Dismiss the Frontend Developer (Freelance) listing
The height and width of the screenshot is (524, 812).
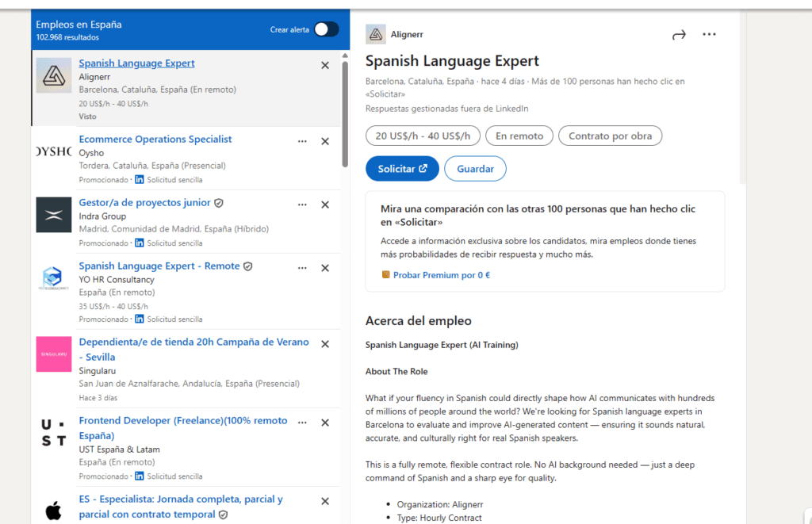[x=325, y=423]
